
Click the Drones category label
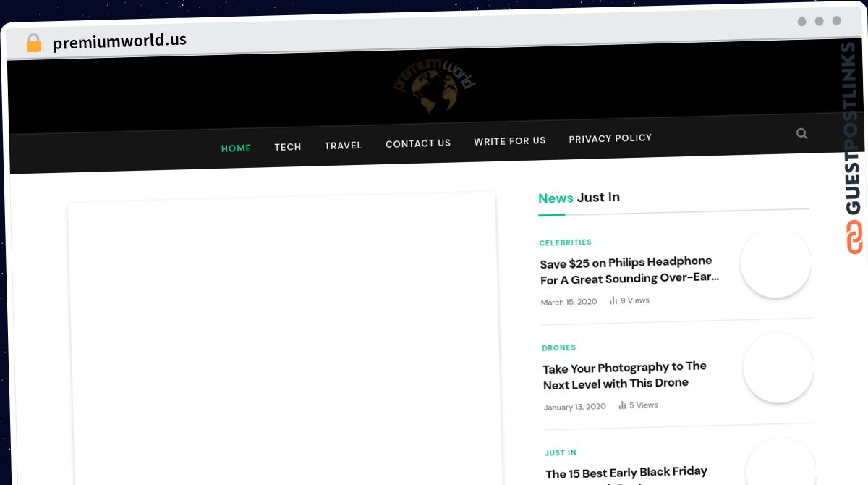[559, 347]
